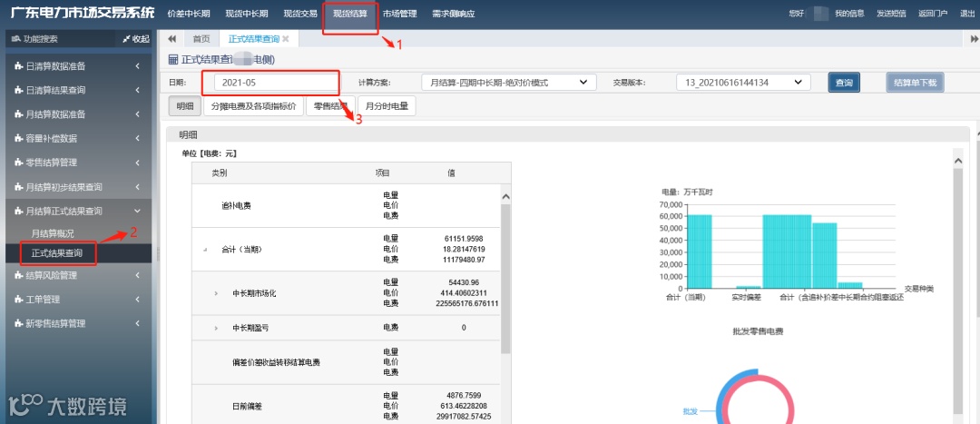This screenshot has height=424, width=980.
Task: Click 退出 to log out
Action: coord(967,14)
